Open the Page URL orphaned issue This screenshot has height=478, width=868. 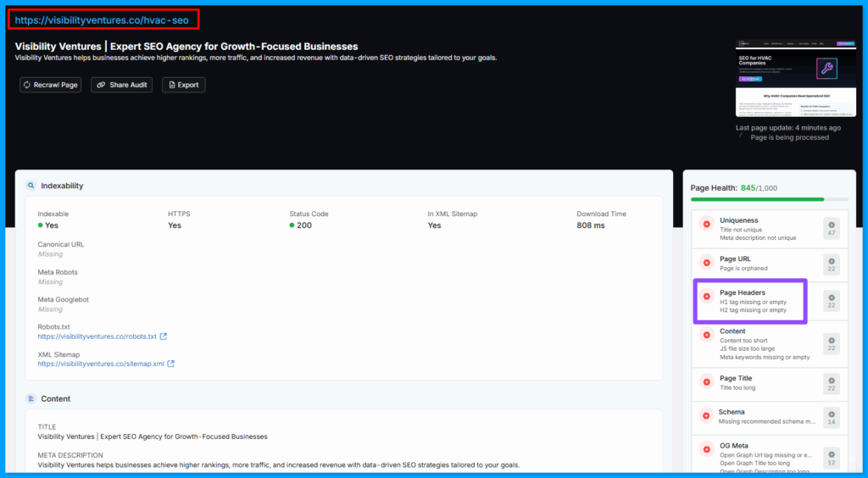[x=770, y=264]
